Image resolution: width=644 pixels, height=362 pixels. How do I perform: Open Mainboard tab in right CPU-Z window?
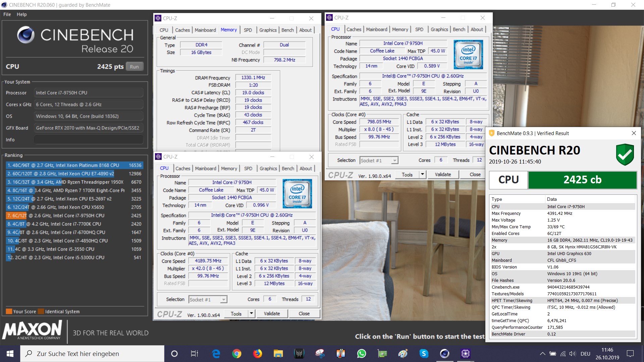coord(377,29)
